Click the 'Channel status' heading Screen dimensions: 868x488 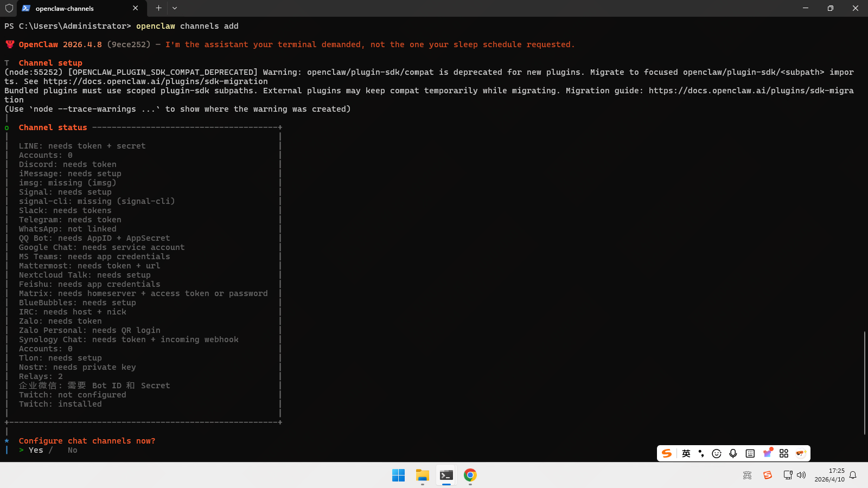(x=53, y=127)
